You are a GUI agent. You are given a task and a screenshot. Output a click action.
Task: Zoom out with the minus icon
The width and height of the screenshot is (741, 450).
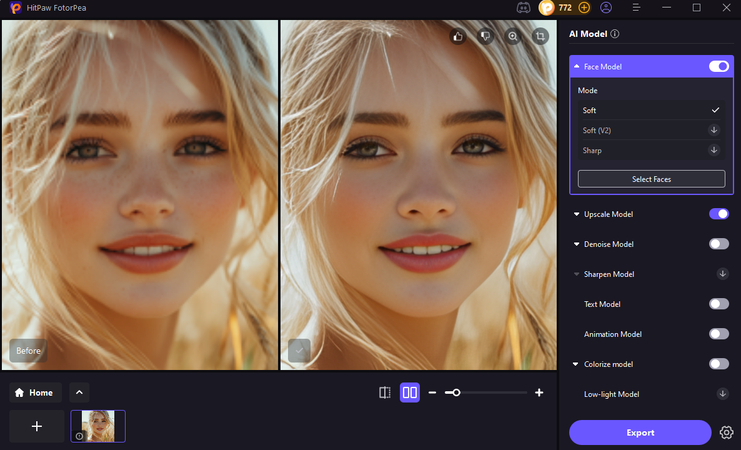point(432,392)
